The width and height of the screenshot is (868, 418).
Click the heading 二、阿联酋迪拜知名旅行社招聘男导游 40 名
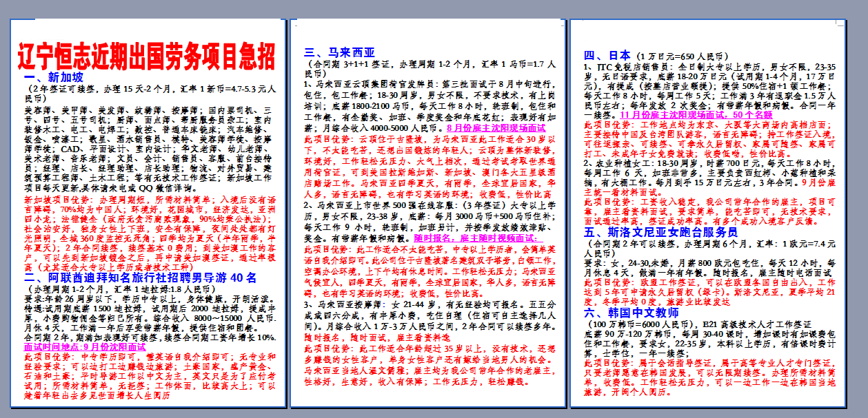point(140,278)
